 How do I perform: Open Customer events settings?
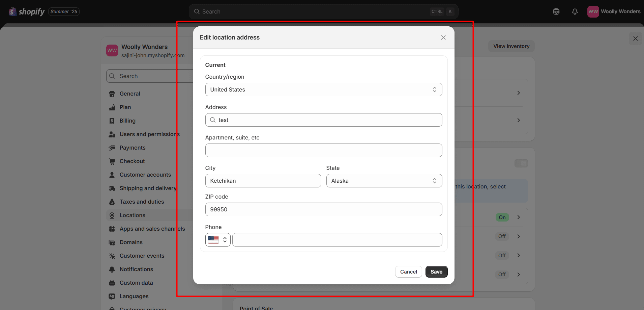(x=142, y=256)
